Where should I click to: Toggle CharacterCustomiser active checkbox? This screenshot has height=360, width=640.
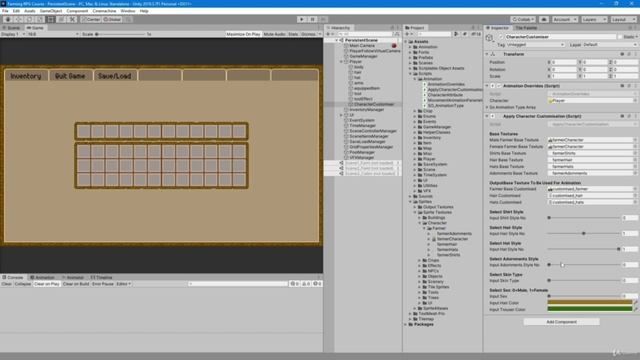[x=501, y=37]
